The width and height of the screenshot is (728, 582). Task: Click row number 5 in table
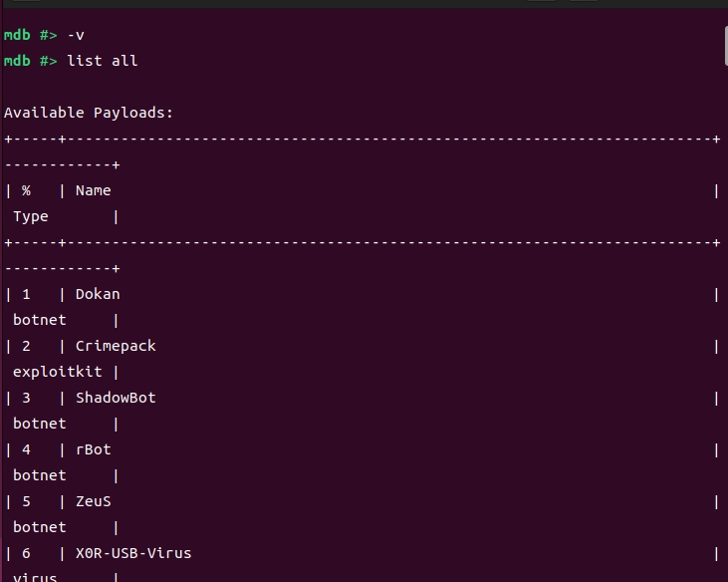coord(26,501)
